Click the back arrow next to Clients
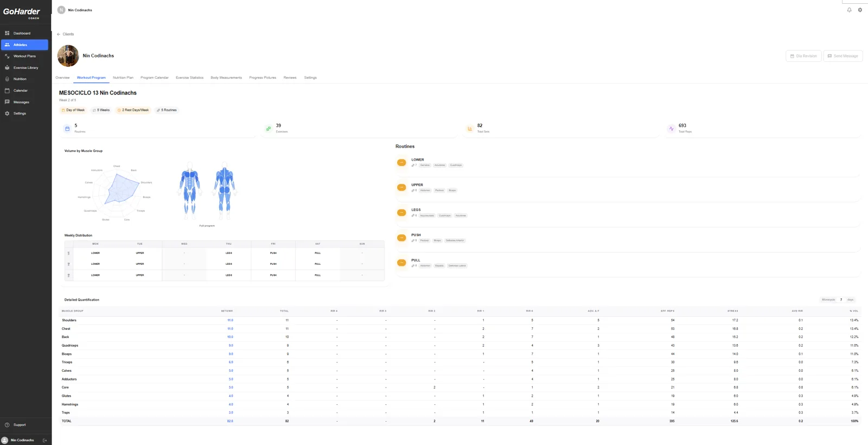 point(59,34)
